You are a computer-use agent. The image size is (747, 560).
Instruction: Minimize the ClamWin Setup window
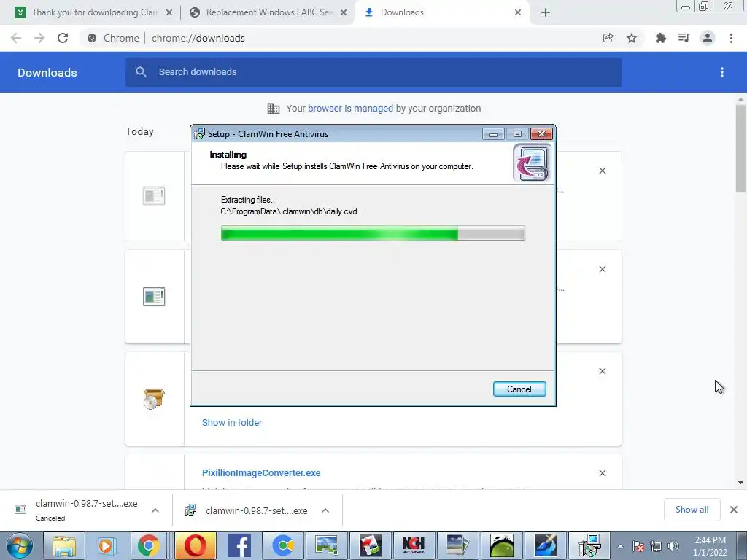[493, 134]
